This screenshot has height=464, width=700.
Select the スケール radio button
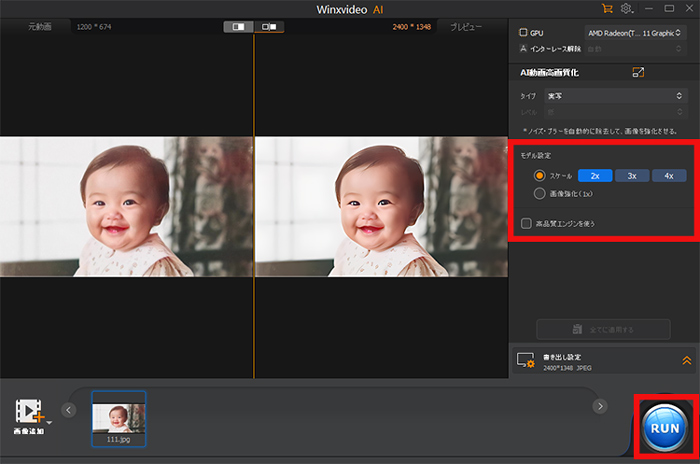540,175
